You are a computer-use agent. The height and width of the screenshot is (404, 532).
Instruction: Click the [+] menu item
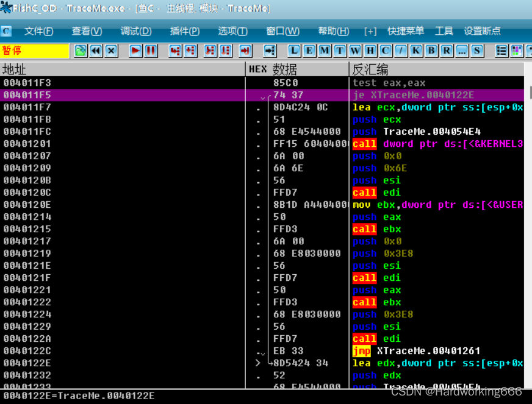[x=370, y=31]
